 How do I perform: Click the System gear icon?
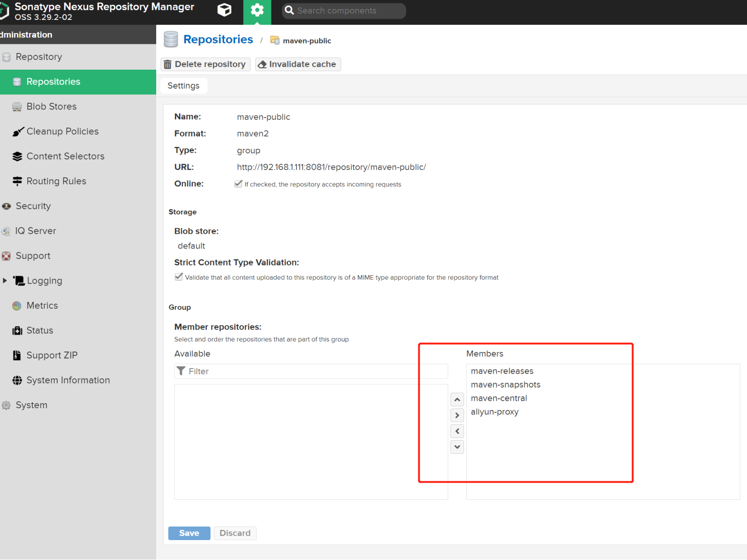pyautogui.click(x=6, y=405)
